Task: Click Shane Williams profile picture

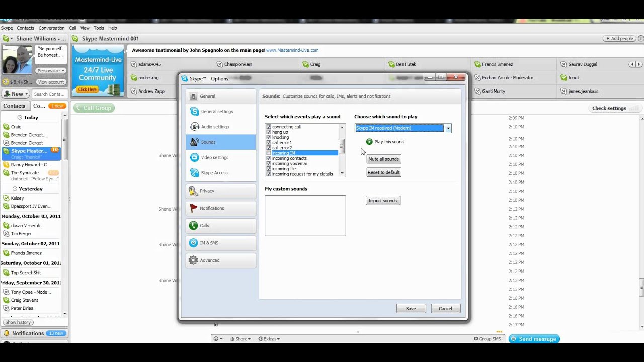Action: 17,60
